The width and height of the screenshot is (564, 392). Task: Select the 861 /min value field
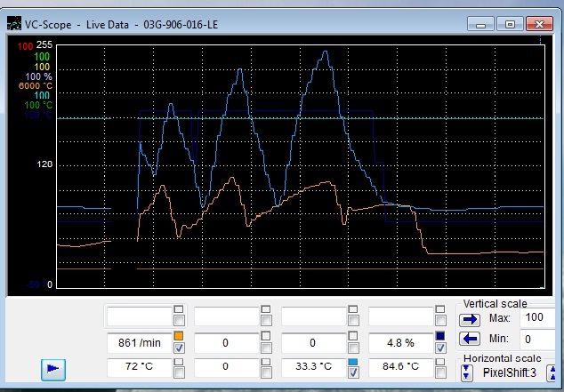coord(140,343)
